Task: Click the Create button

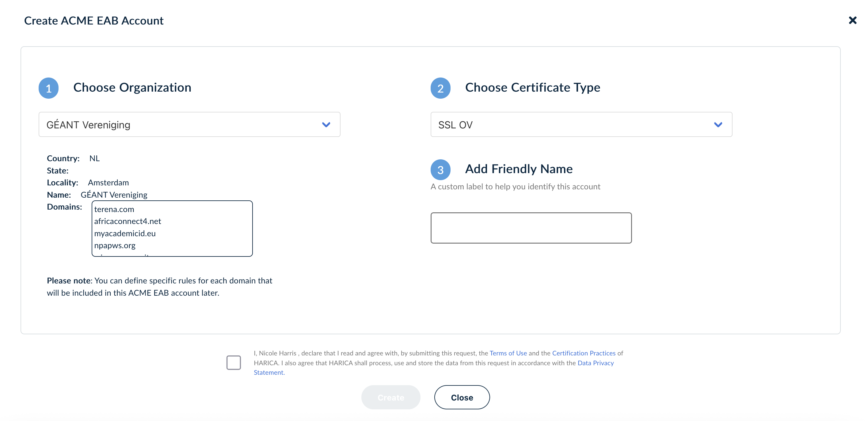Action: pos(390,397)
